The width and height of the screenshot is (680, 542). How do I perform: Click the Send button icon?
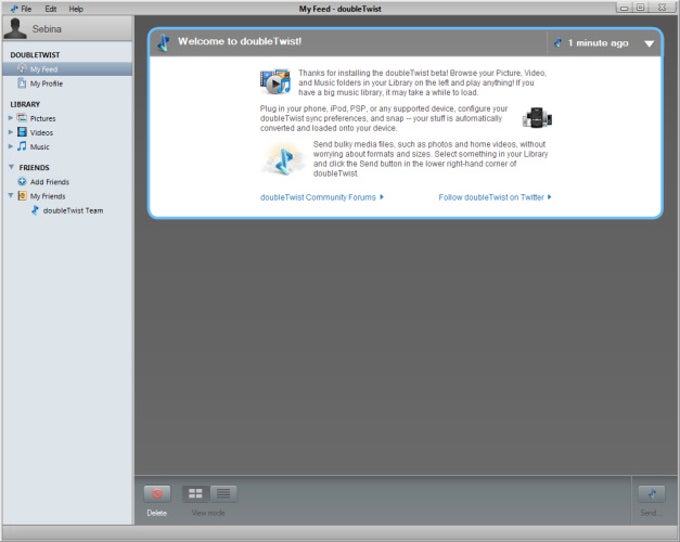(651, 493)
